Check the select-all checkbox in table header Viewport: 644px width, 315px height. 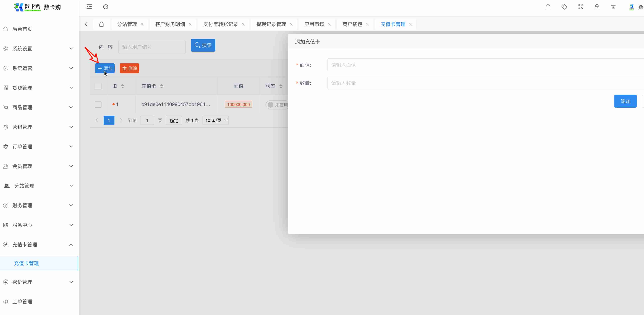(98, 86)
